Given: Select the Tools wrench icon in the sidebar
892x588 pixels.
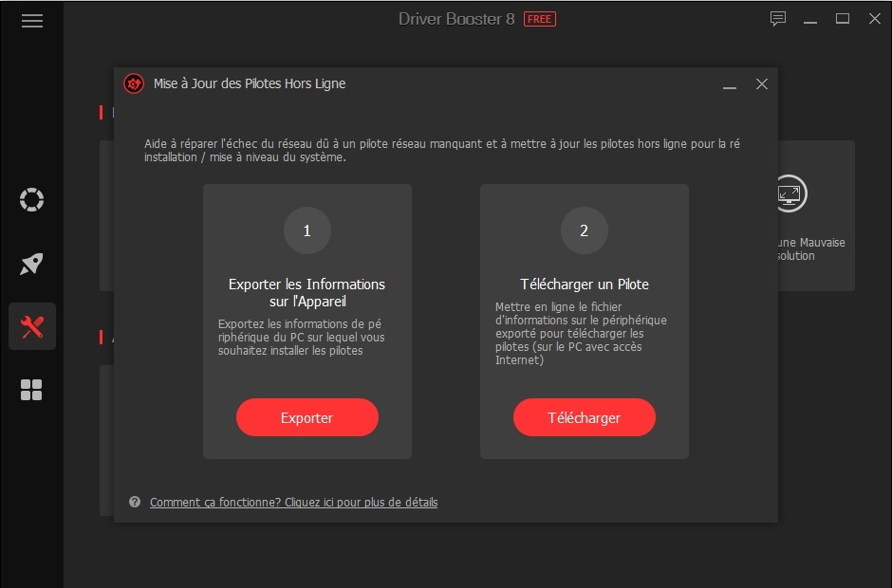Looking at the screenshot, I should [x=32, y=326].
